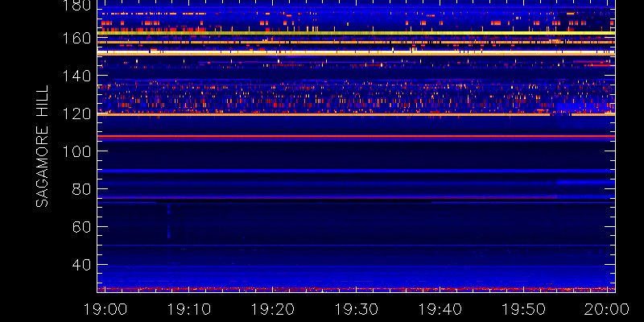Click the 160 frequency axis label
The width and height of the screenshot is (644, 322).
(77, 38)
